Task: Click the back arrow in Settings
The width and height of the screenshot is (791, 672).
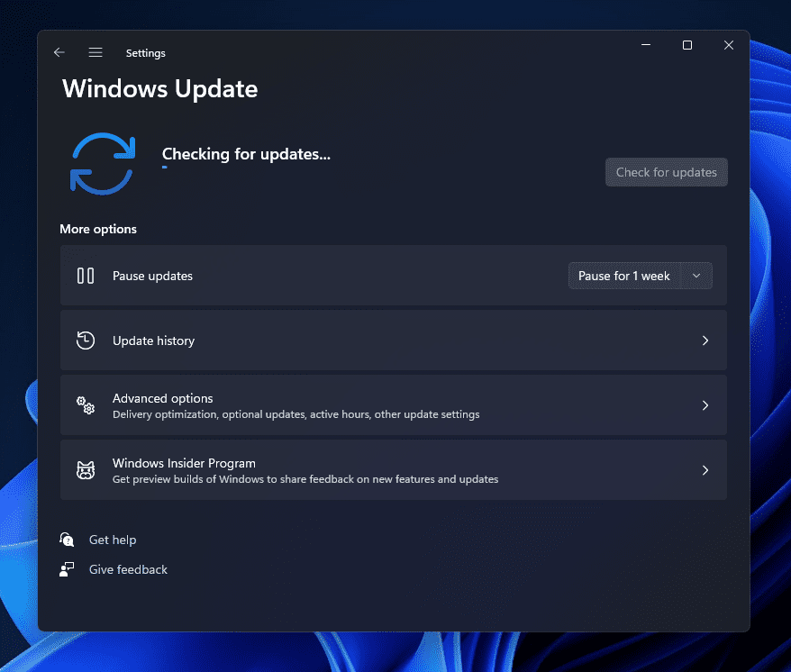Action: pos(59,52)
